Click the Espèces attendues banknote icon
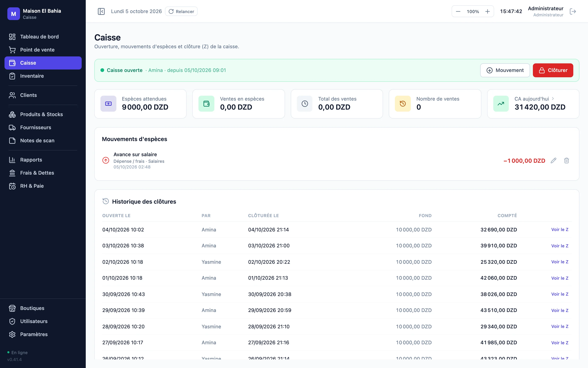Screen dimensions: 588x368 (108, 104)
